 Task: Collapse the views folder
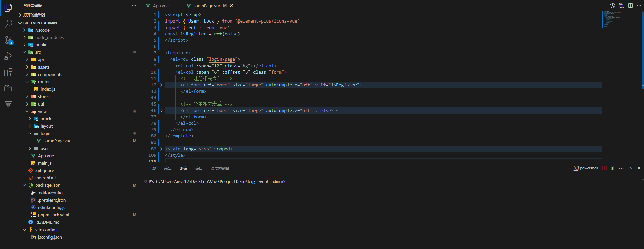coord(79,111)
